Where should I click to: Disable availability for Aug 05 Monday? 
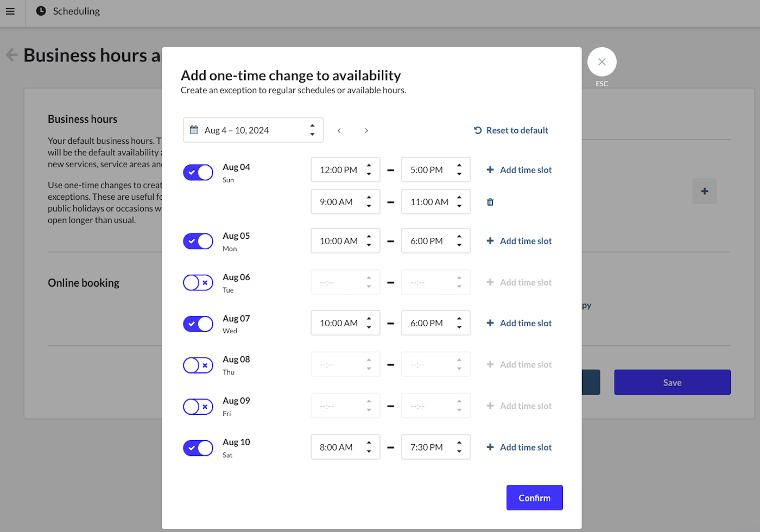coord(198,240)
